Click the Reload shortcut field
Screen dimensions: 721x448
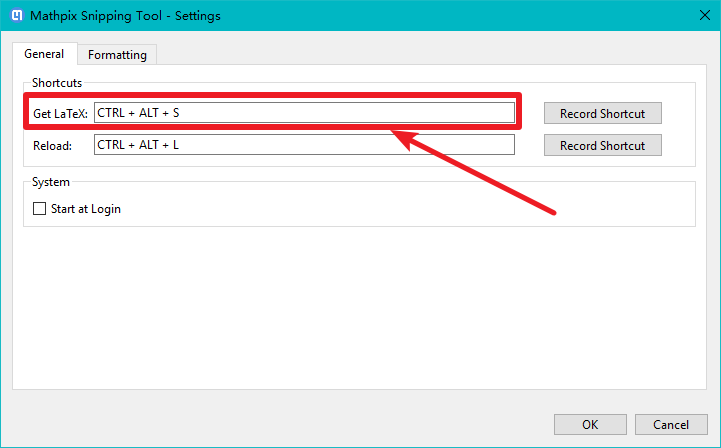click(304, 145)
